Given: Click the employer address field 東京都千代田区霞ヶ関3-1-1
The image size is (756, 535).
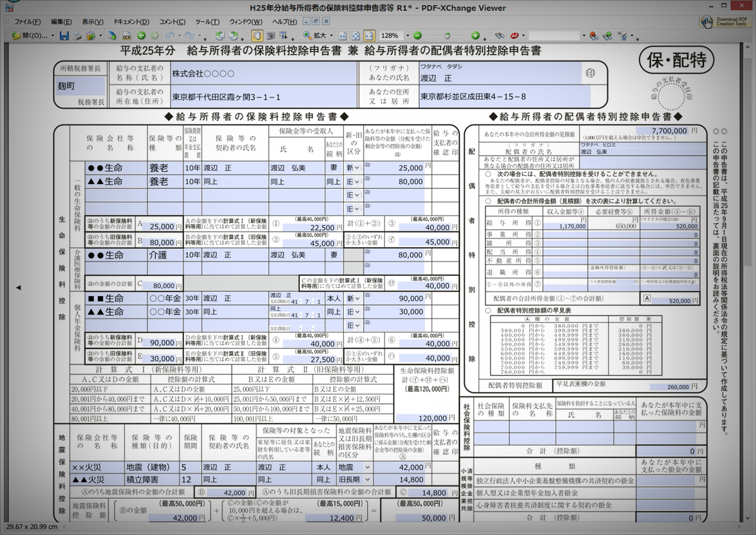Looking at the screenshot, I should tap(264, 96).
